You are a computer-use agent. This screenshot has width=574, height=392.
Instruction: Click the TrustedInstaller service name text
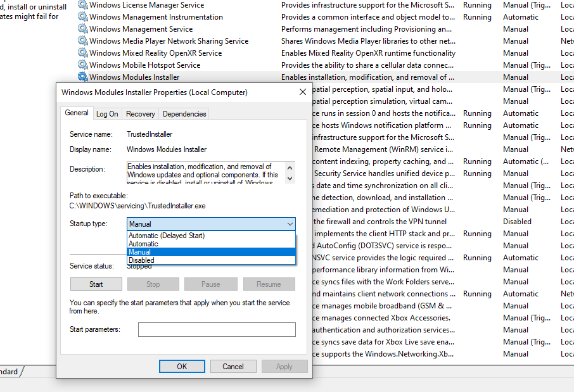pyautogui.click(x=150, y=134)
